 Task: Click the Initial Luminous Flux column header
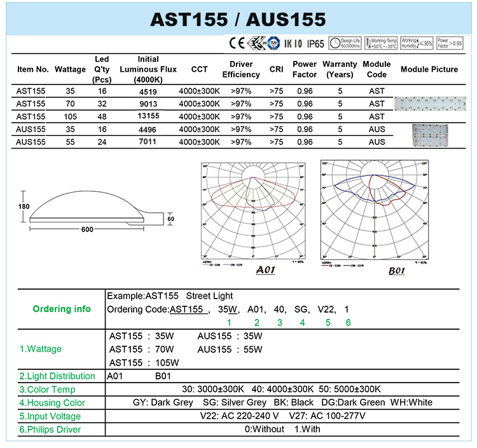tap(148, 69)
